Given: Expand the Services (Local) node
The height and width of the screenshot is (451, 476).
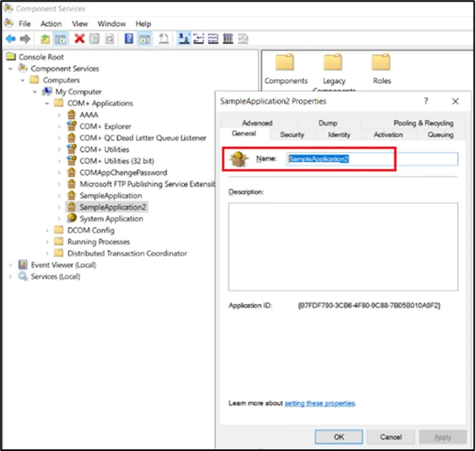Looking at the screenshot, I should tap(11, 277).
